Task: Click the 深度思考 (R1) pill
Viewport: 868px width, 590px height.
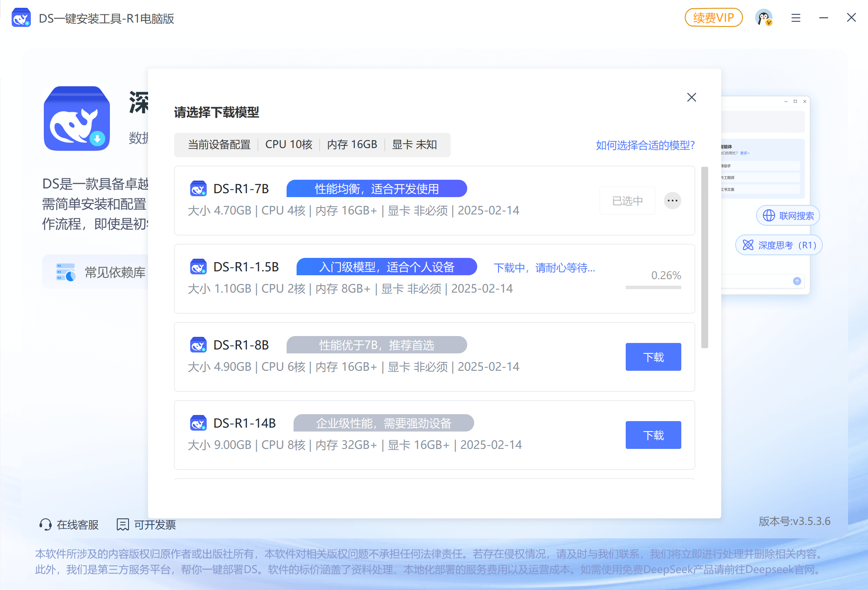Action: (779, 245)
